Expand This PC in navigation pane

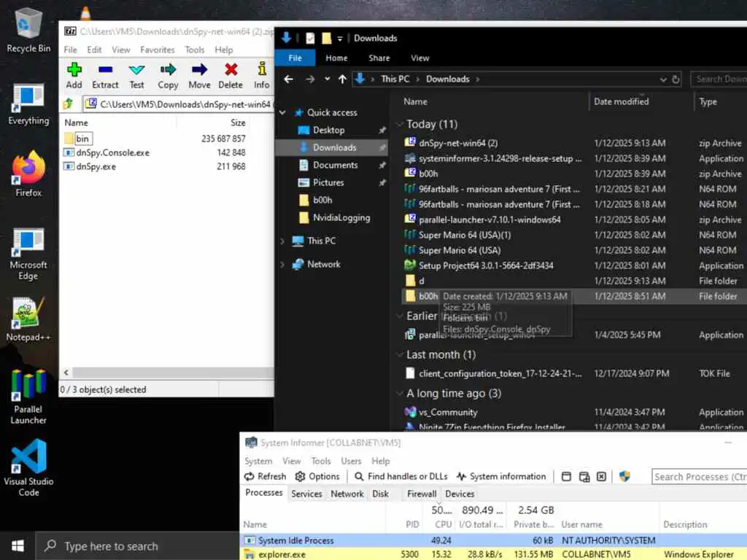tap(282, 241)
